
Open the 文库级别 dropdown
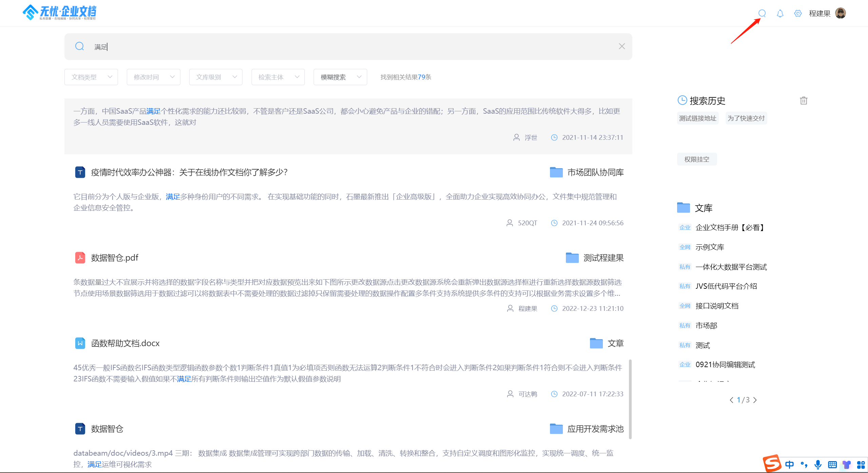point(216,77)
